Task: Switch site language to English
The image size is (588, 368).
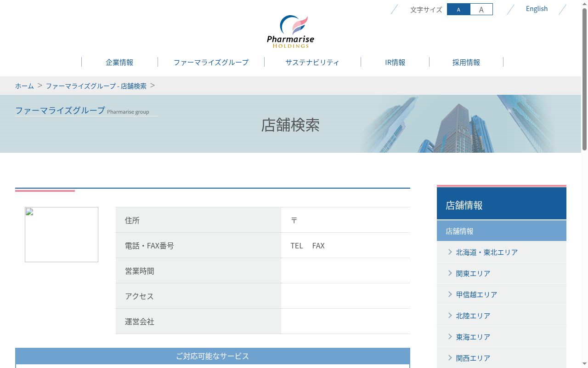Action: [537, 9]
